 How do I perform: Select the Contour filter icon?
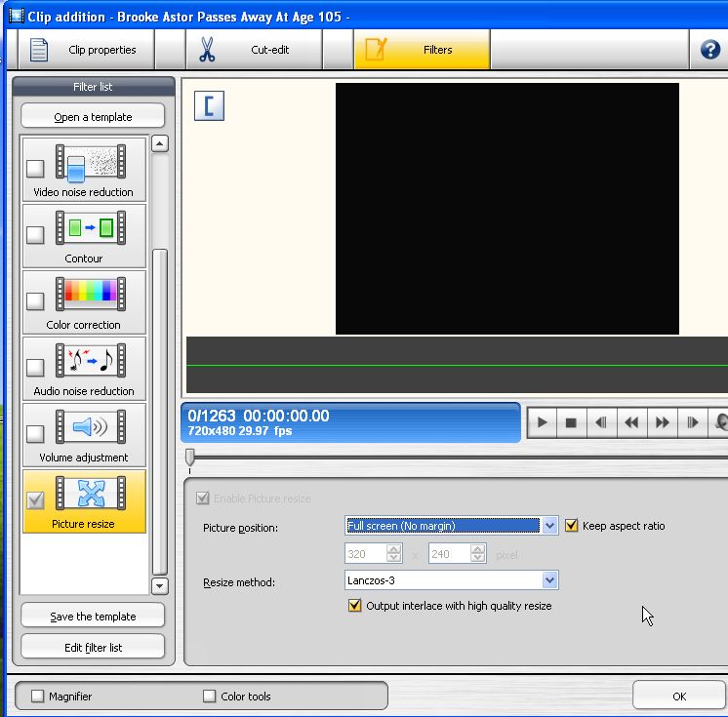91,228
